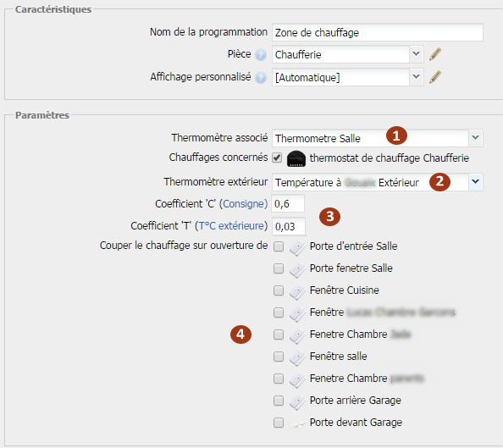Enable the Fenêtre salle checkbox
The width and height of the screenshot is (503, 448).
[x=279, y=357]
